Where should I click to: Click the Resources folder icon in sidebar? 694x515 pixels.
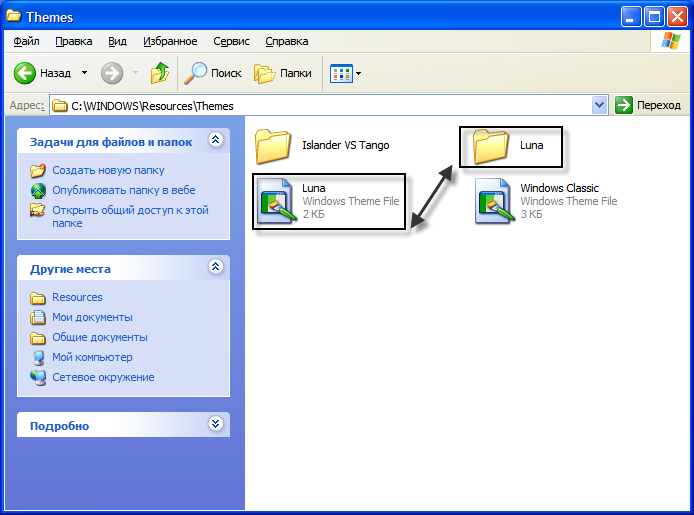pos(38,298)
